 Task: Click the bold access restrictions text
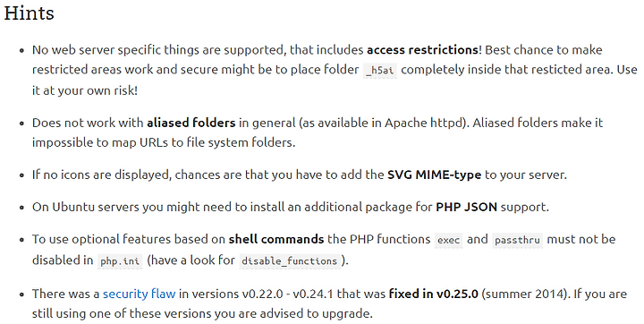coord(422,50)
